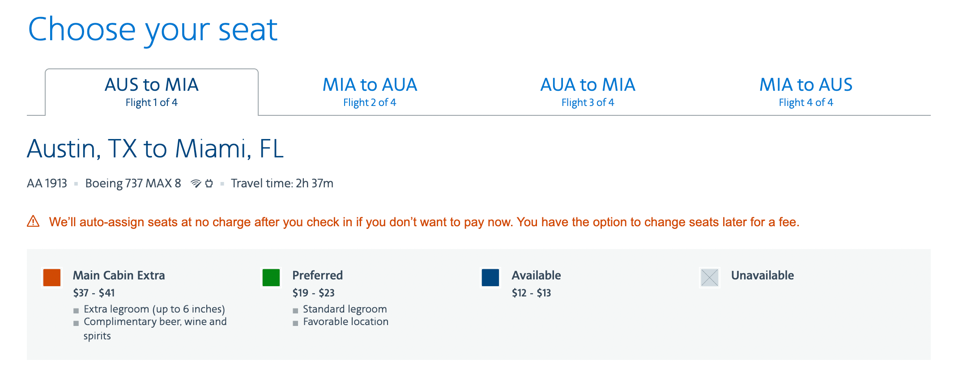Click the Available price range $12 - $13
The image size is (980, 372).
point(531,293)
